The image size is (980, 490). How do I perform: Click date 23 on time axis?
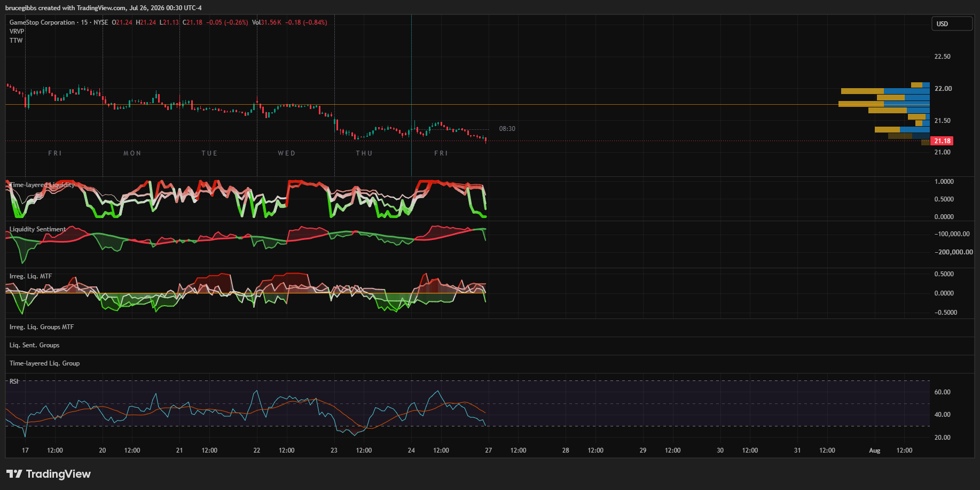pos(334,450)
